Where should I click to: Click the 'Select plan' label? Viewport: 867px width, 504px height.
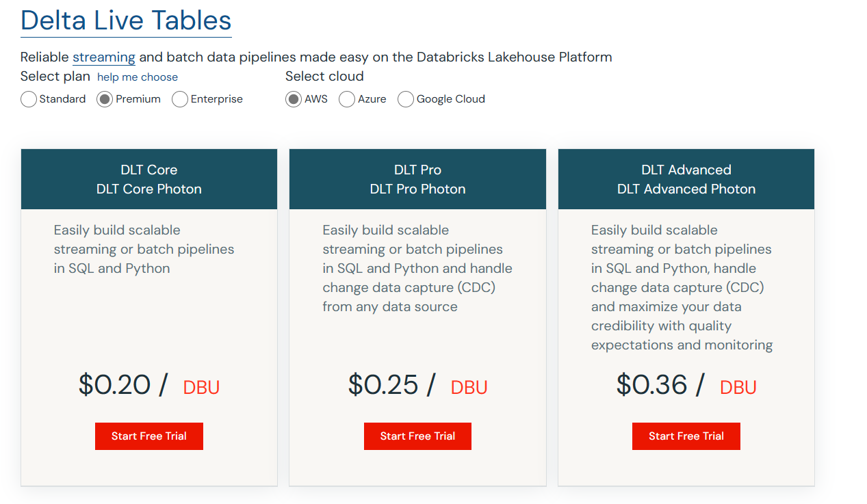coord(55,77)
